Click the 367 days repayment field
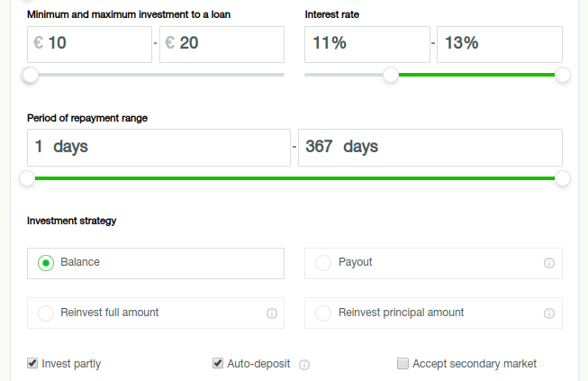588x381 pixels. click(430, 148)
